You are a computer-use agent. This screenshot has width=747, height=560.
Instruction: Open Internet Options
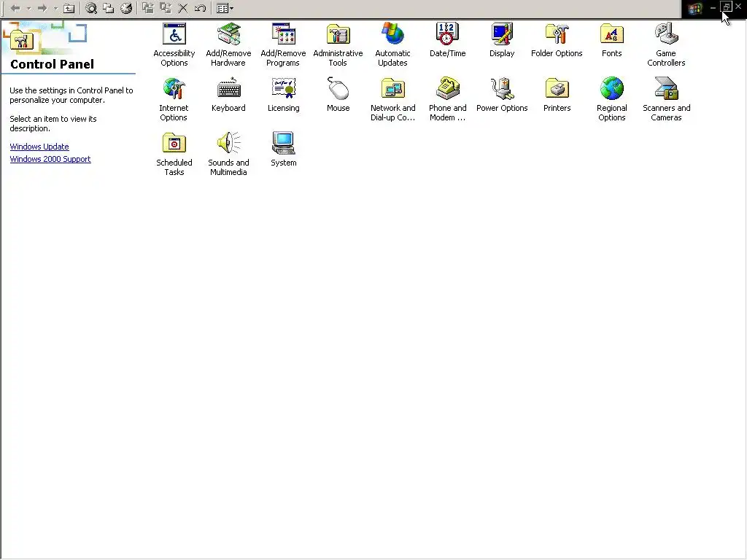pos(174,99)
